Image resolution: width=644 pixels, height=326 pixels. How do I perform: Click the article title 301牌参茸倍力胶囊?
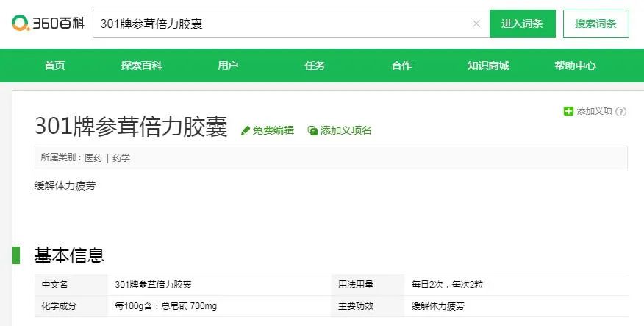tap(131, 126)
